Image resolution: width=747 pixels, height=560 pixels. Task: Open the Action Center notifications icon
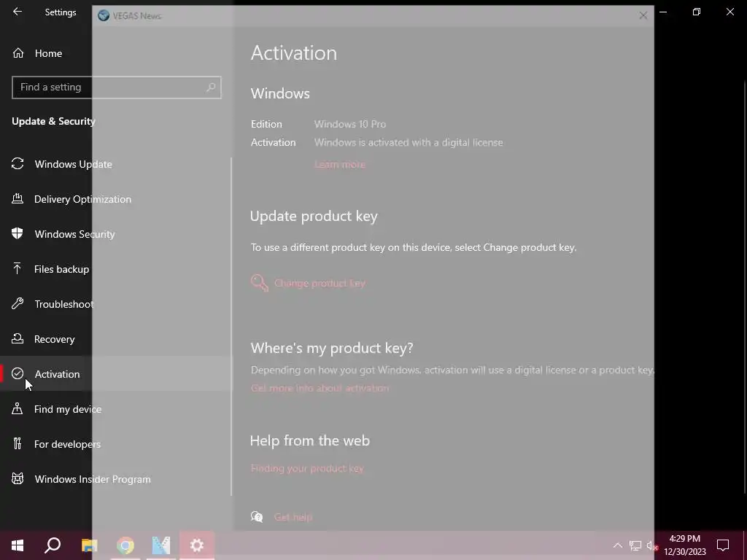click(x=723, y=545)
